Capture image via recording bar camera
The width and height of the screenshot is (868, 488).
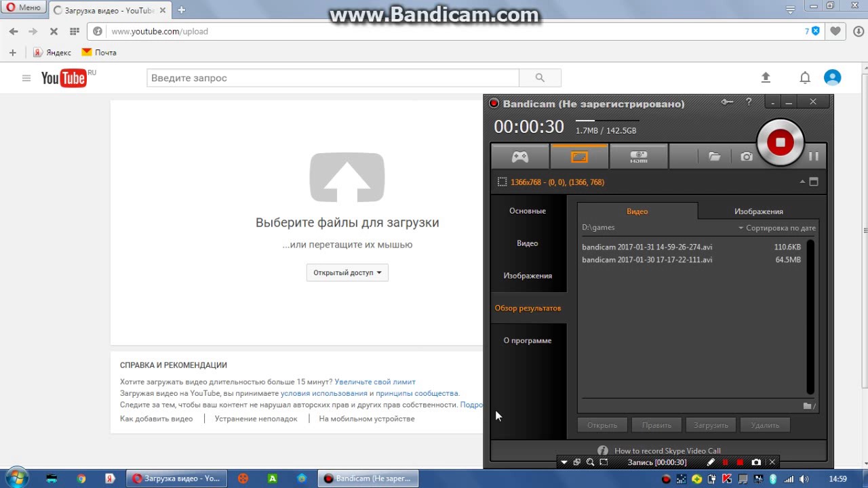(756, 462)
